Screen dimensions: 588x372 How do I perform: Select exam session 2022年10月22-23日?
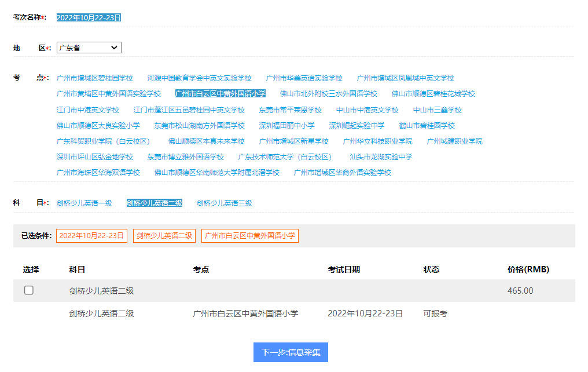(x=89, y=17)
